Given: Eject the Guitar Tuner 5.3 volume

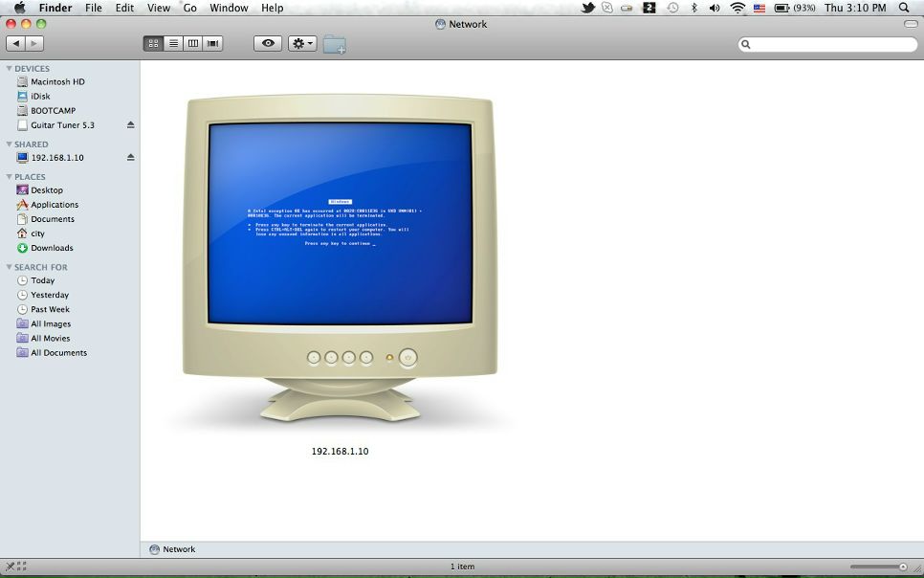Looking at the screenshot, I should pos(131,125).
